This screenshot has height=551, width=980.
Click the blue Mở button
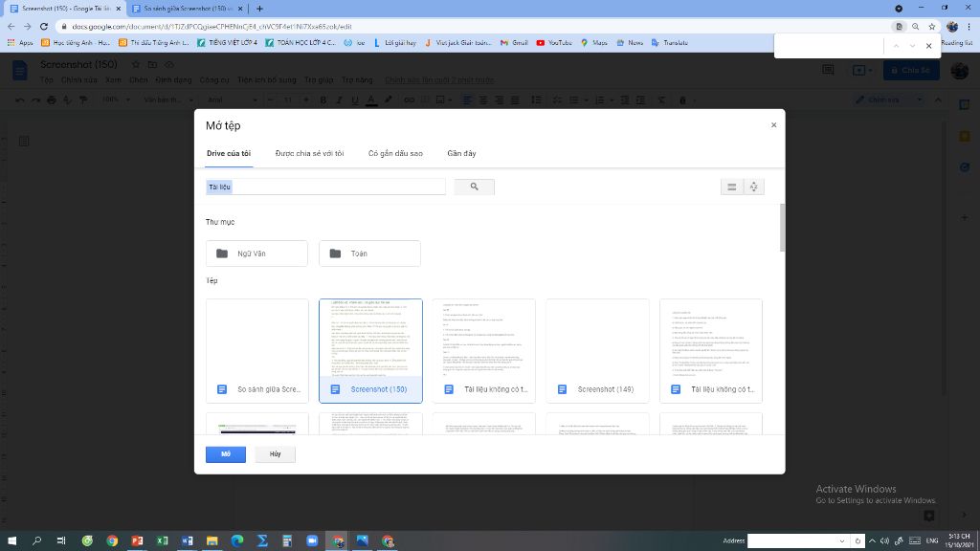pyautogui.click(x=226, y=454)
